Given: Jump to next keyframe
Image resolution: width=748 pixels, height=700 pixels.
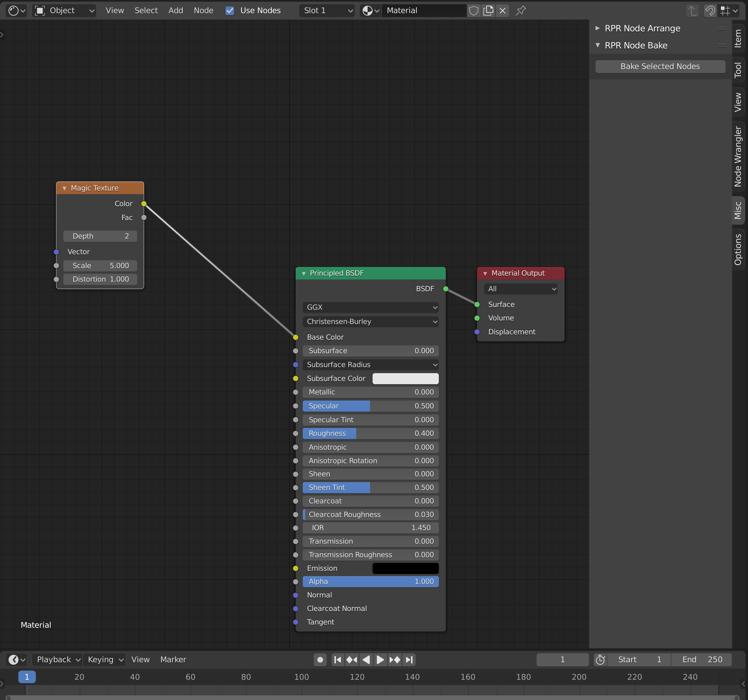Looking at the screenshot, I should click(395, 659).
